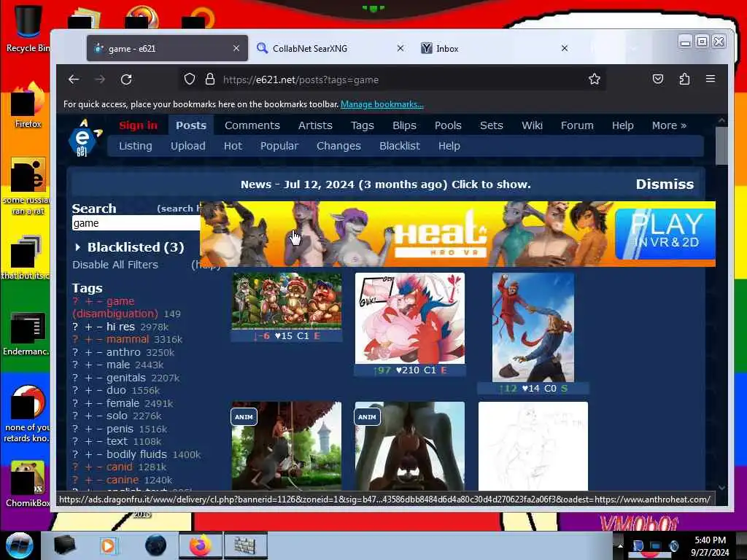Focus the search box containing 'game'
This screenshot has width=747, height=560.
(x=136, y=223)
